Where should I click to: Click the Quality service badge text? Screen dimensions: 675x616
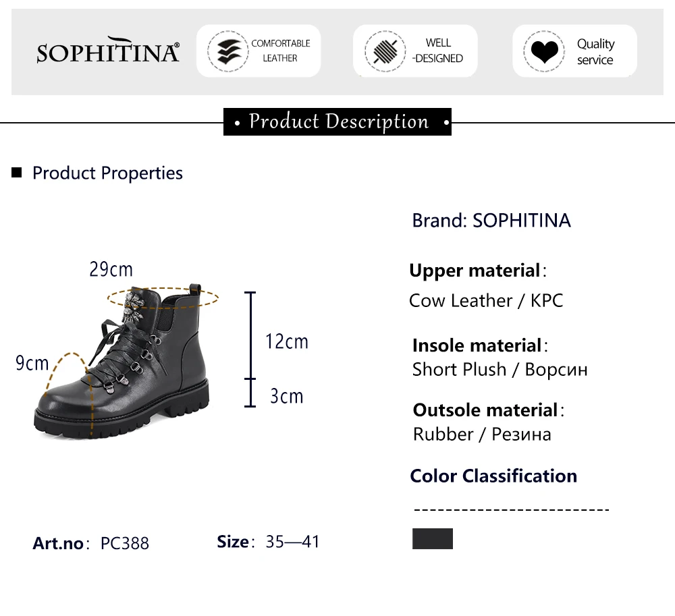coord(596,52)
